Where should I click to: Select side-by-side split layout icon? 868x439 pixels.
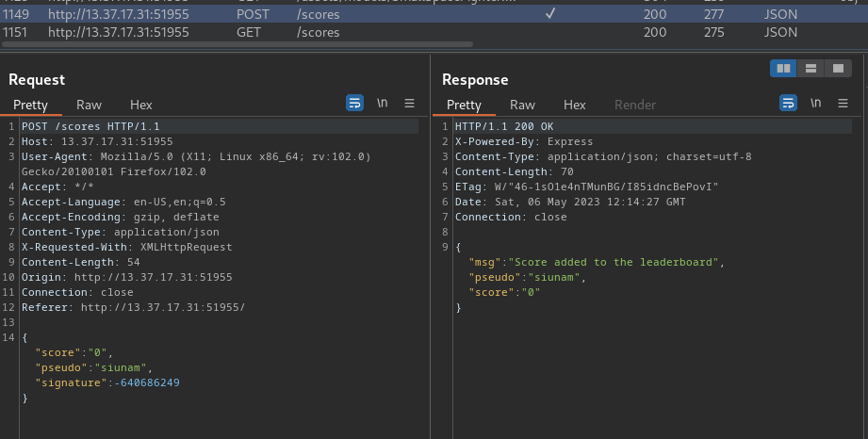(x=784, y=68)
